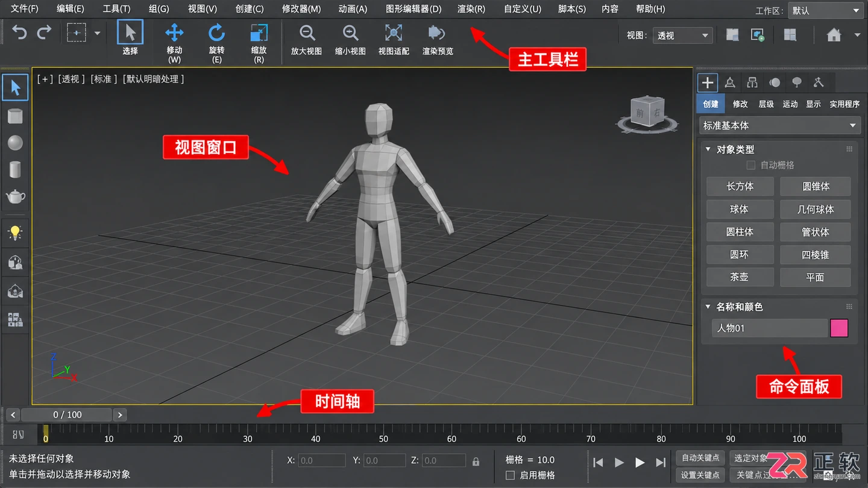
Task: Click the pink object color swatch
Action: pos(839,328)
